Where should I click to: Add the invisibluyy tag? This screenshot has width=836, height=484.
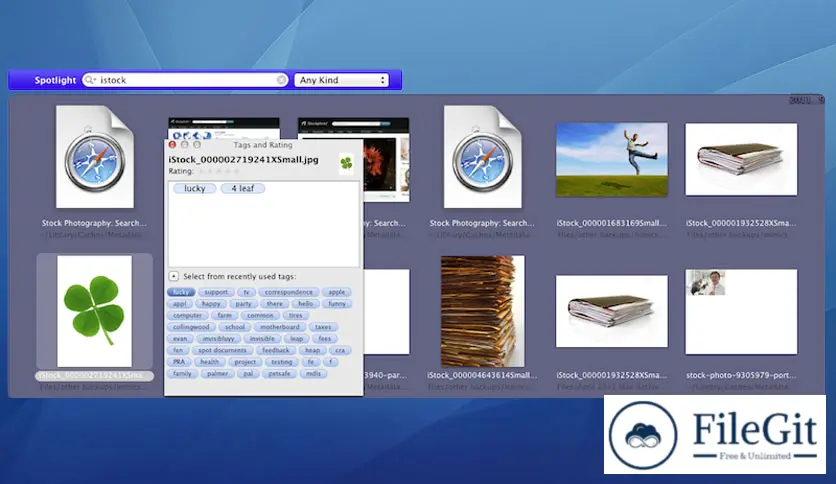219,339
